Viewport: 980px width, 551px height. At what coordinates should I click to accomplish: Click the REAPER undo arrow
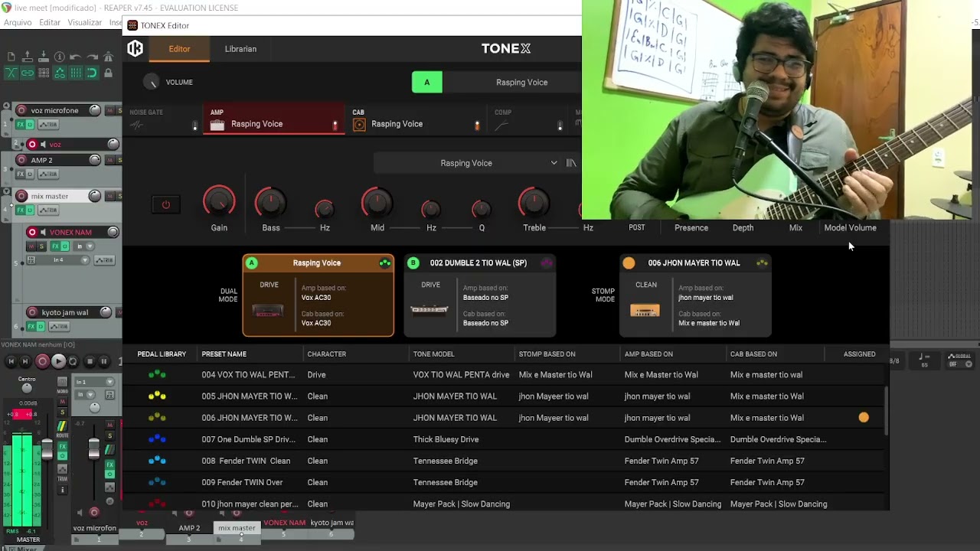click(x=76, y=56)
